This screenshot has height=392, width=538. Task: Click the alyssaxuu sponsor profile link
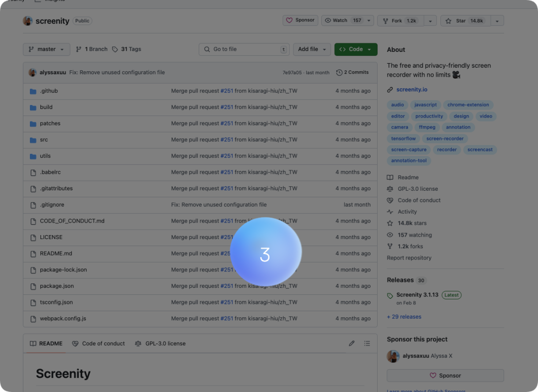tap(415, 356)
